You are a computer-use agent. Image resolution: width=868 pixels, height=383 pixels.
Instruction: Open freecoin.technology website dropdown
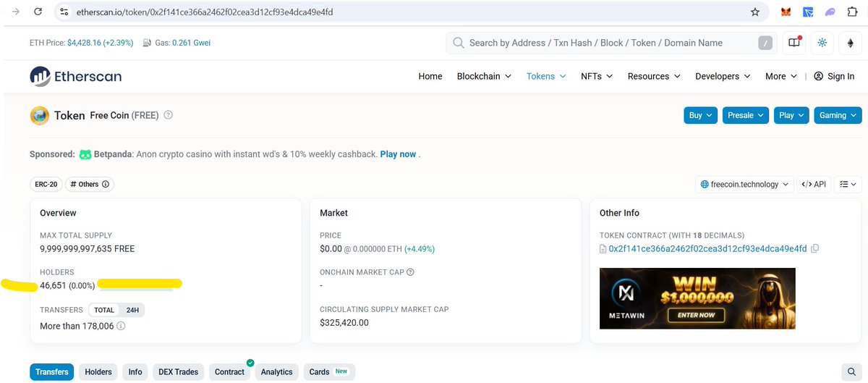pyautogui.click(x=744, y=185)
